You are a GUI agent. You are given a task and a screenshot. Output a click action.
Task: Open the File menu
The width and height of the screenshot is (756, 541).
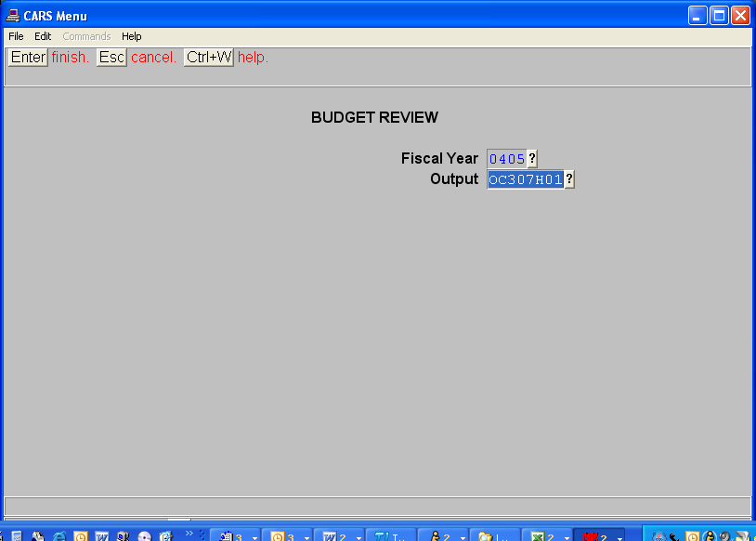pyautogui.click(x=16, y=36)
